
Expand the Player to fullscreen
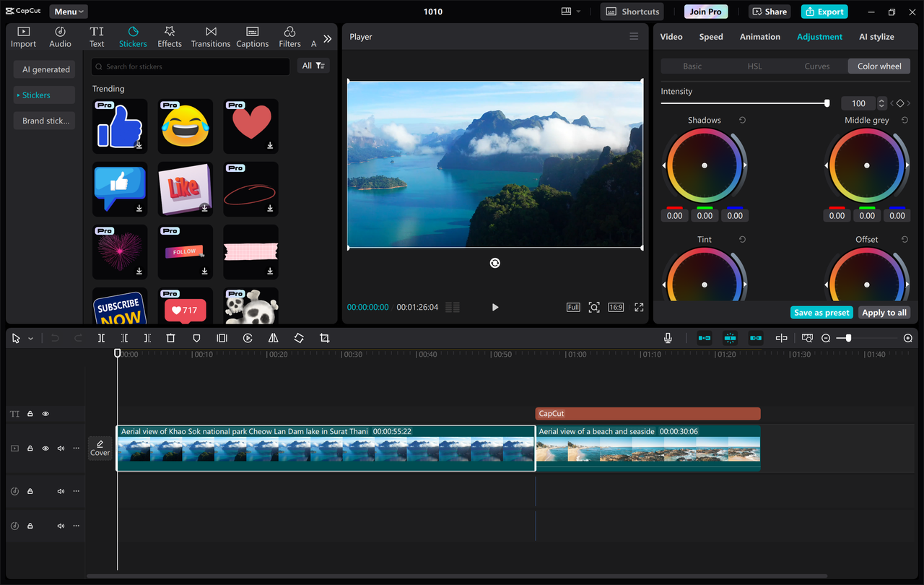639,307
